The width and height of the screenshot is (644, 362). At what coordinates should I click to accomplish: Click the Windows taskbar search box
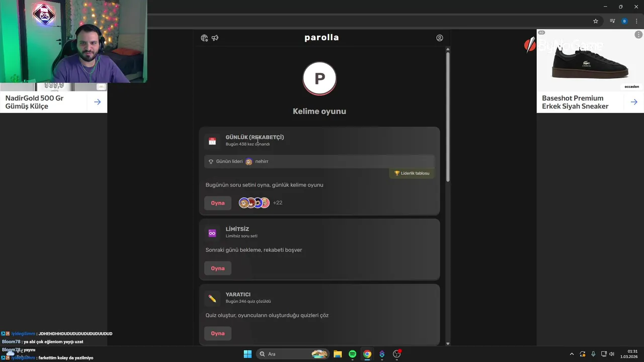click(x=292, y=354)
